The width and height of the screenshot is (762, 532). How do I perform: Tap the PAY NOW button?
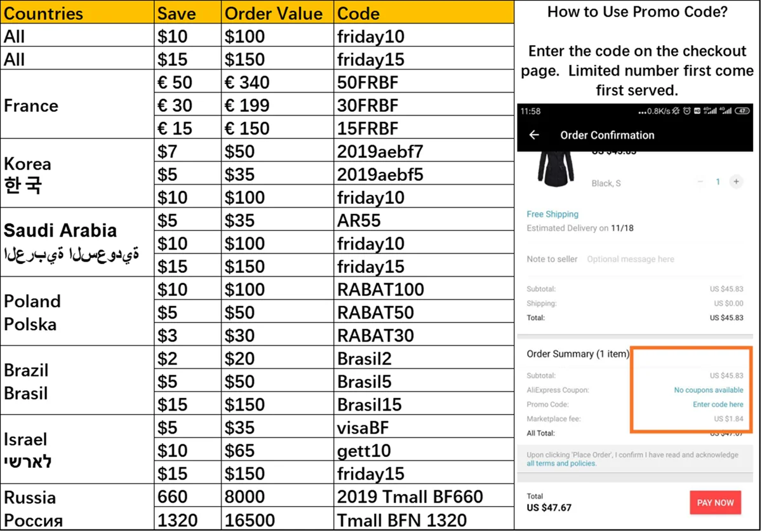tap(715, 502)
